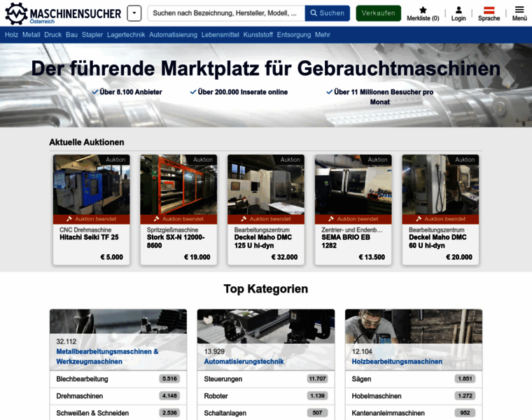Open SEMA BRIO EB 1282 auction image
The image size is (532, 420).
[x=353, y=185]
